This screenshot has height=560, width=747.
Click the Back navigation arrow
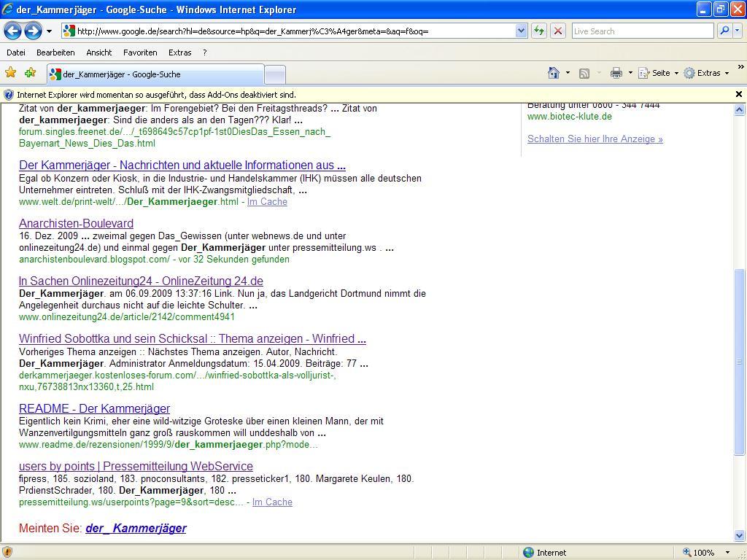pyautogui.click(x=13, y=31)
